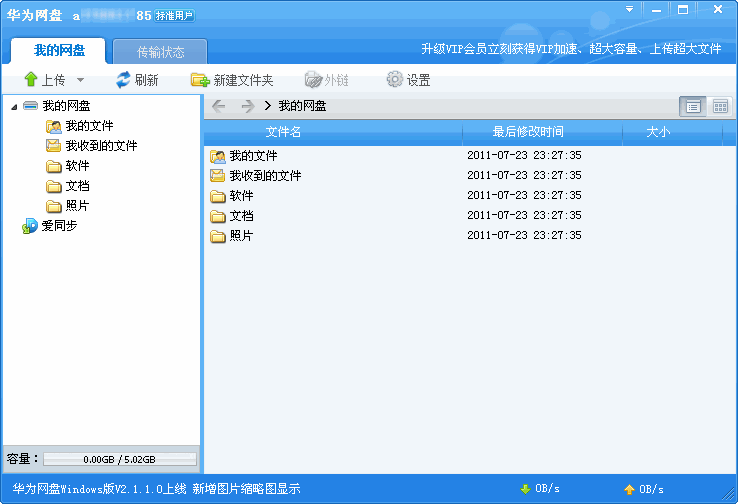
Task: Click the 软件 folder icon in sidebar
Action: (54, 166)
